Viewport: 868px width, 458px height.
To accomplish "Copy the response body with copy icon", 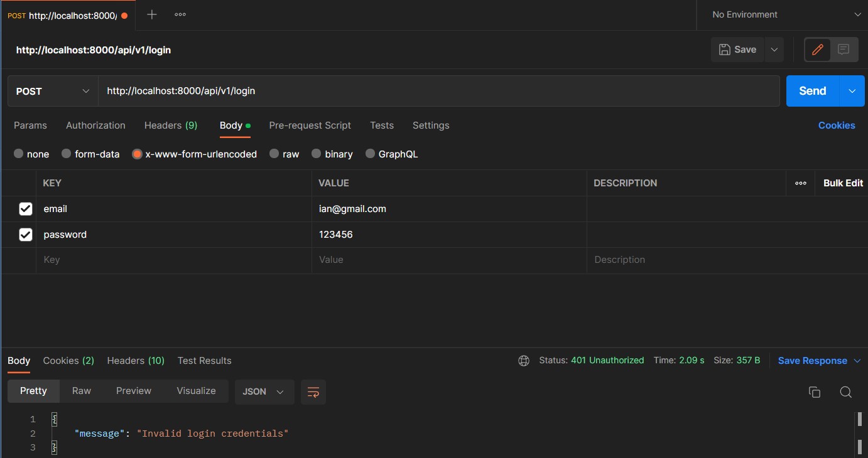I will (x=815, y=392).
